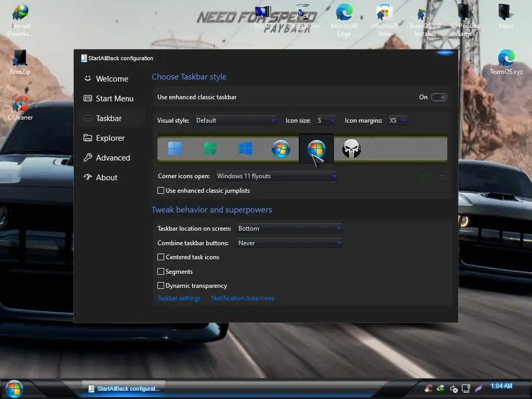
Task: Pick the Windows 10 logo start button
Action: click(245, 148)
